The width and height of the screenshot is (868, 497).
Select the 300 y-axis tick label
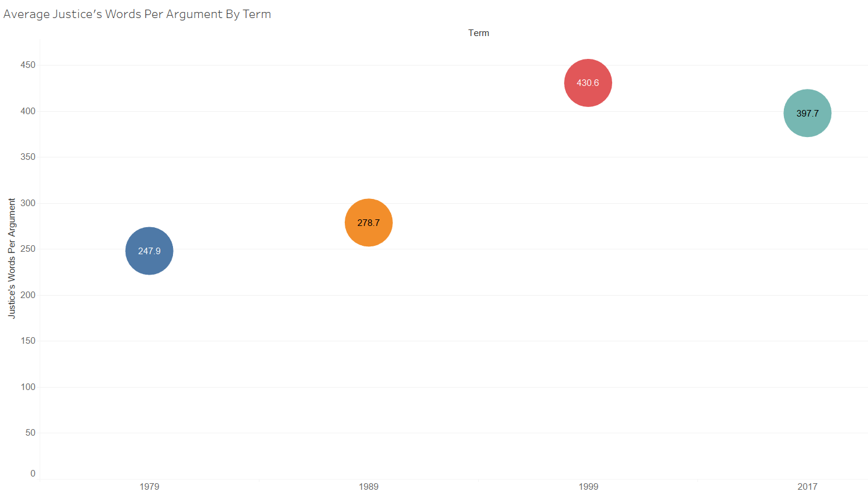(x=28, y=203)
